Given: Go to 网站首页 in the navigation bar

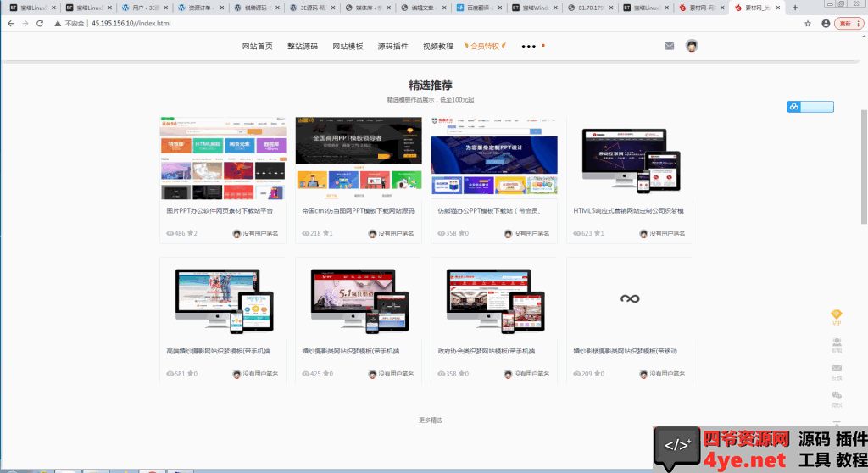Looking at the screenshot, I should (x=258, y=47).
